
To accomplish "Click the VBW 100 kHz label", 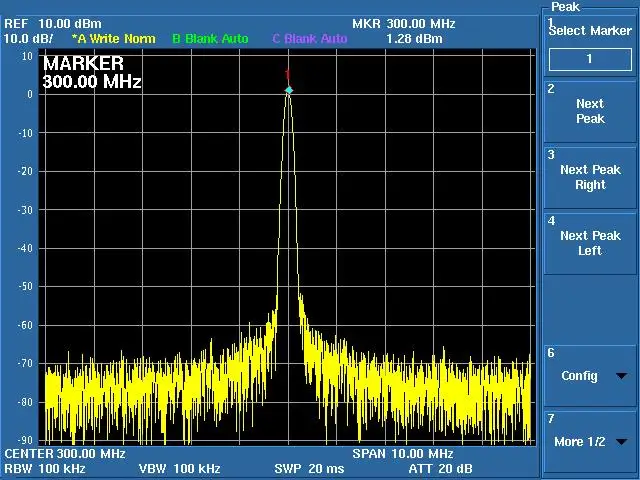I will point(180,469).
